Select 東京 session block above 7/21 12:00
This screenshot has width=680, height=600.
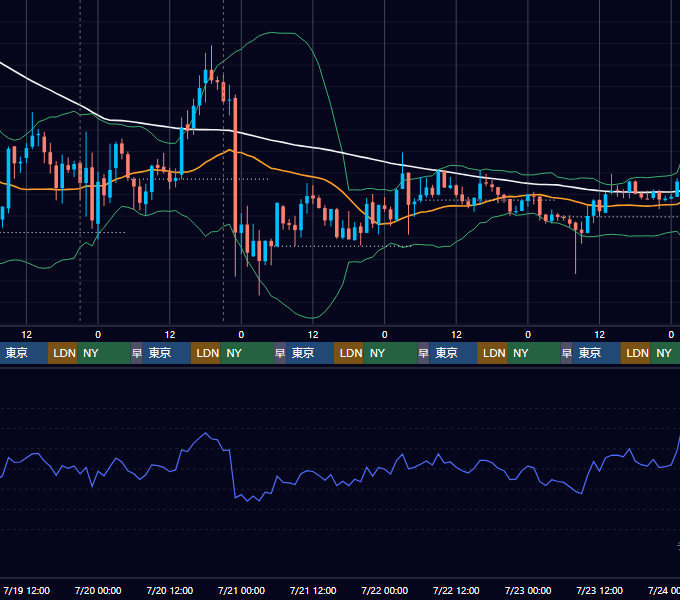coord(310,353)
